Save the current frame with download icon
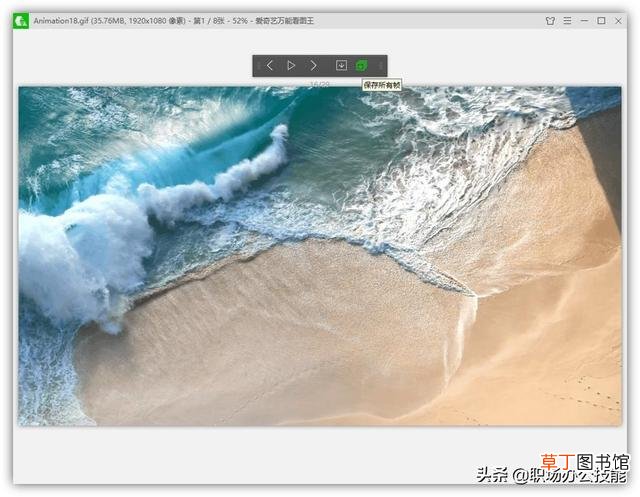The height and width of the screenshot is (497, 640). pyautogui.click(x=341, y=65)
